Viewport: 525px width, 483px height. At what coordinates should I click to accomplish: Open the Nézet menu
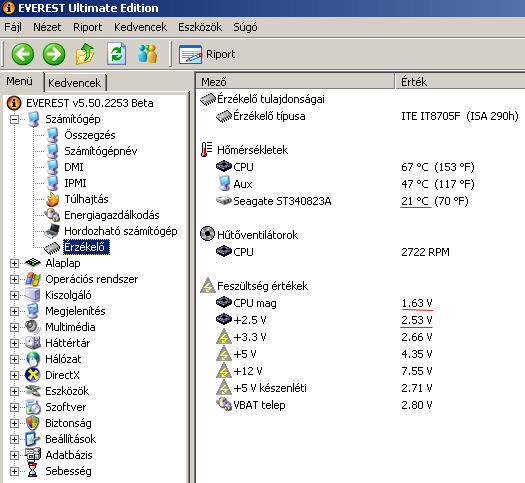47,27
